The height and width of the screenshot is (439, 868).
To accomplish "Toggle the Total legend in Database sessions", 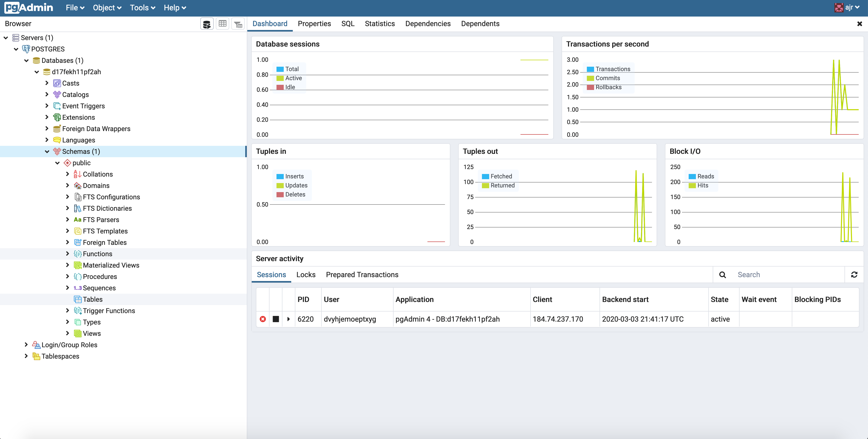I will (288, 69).
